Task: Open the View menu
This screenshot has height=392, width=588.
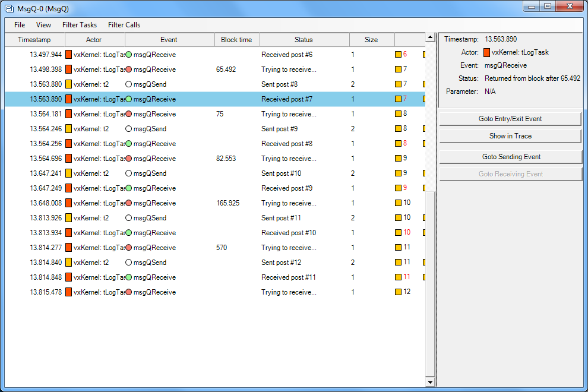Action: (x=43, y=25)
